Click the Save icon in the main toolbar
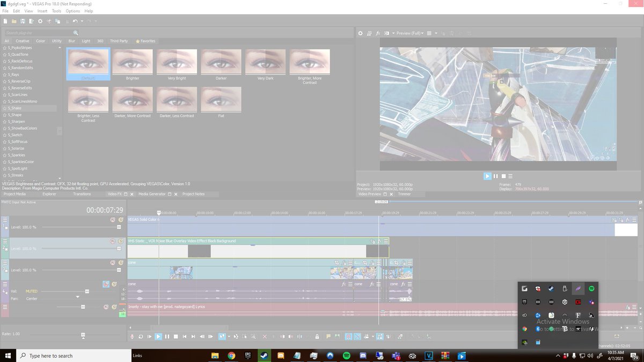 point(23,21)
